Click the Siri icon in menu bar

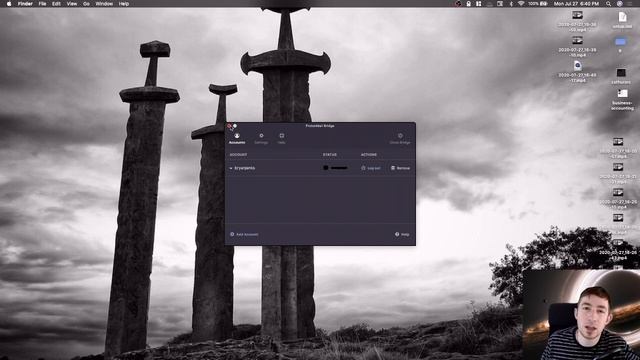620,4
